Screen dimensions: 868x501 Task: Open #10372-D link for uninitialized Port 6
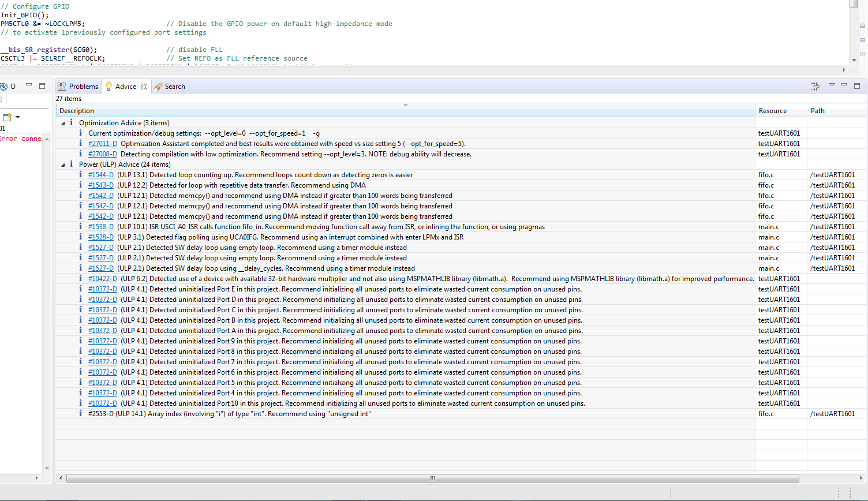(103, 372)
